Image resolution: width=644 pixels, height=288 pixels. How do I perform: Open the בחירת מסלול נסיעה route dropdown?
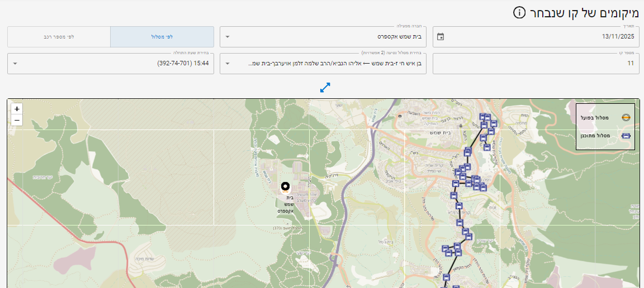click(323, 64)
